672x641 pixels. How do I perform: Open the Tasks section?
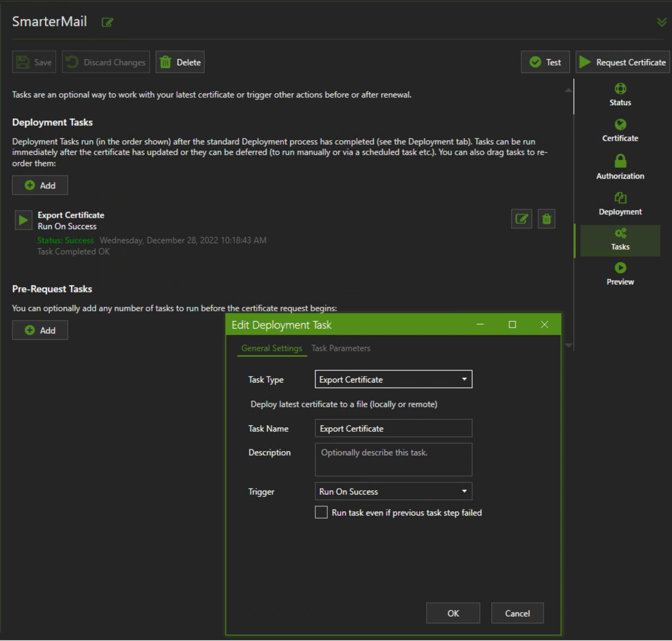(x=620, y=240)
